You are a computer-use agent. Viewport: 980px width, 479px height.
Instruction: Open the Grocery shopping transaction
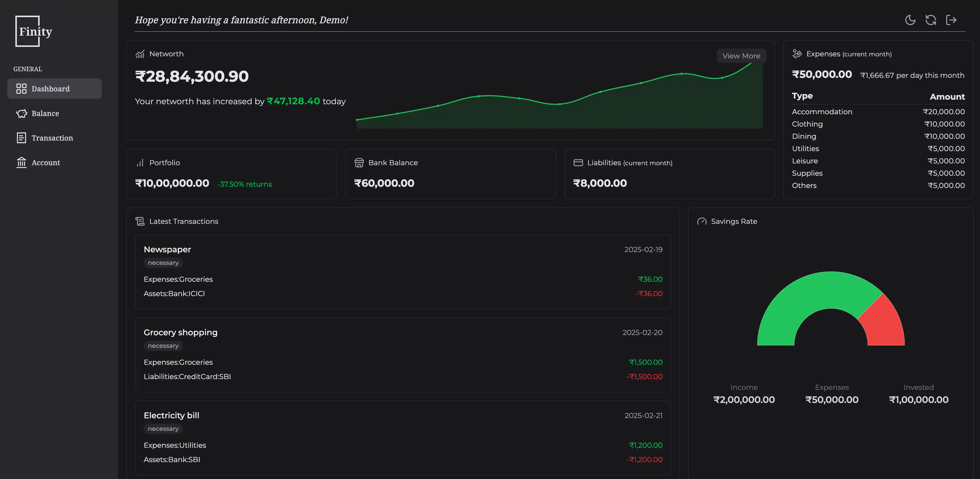pos(403,355)
